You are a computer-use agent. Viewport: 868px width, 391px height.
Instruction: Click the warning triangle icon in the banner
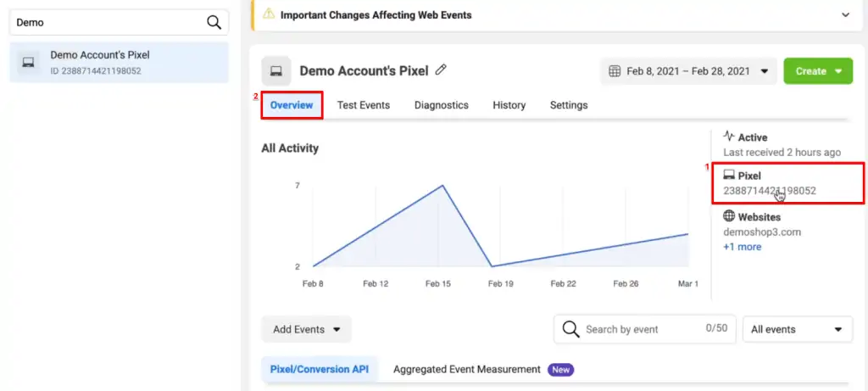pyautogui.click(x=269, y=14)
